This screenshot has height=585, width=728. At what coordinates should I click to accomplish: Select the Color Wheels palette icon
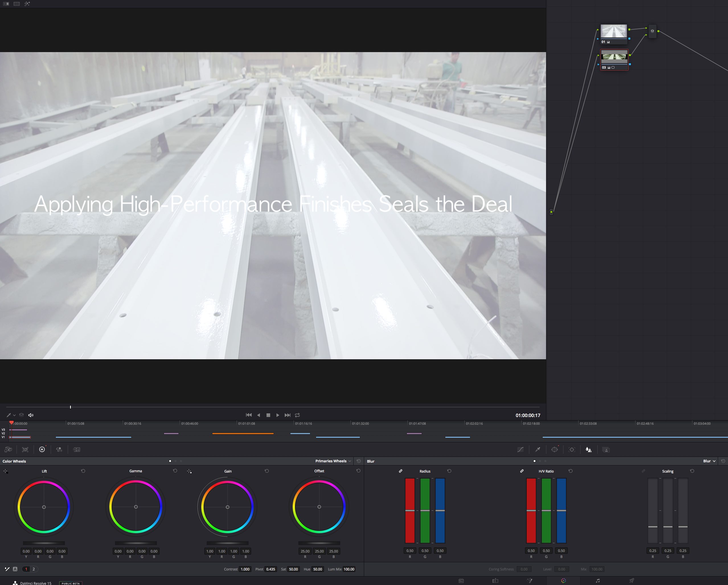(42, 449)
